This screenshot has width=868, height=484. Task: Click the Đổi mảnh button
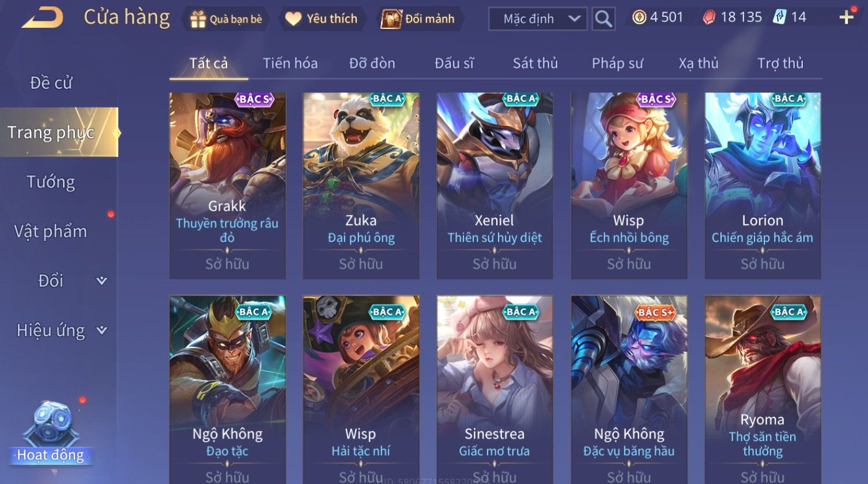tap(419, 19)
